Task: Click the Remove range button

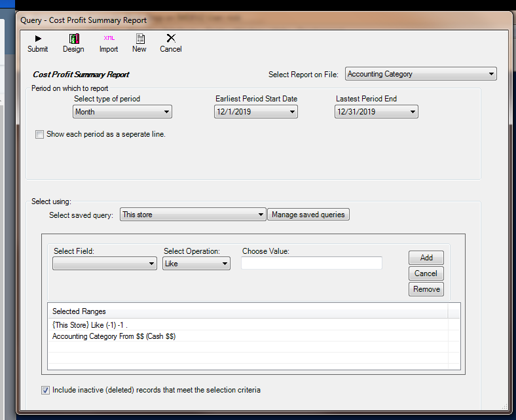Action: point(426,289)
